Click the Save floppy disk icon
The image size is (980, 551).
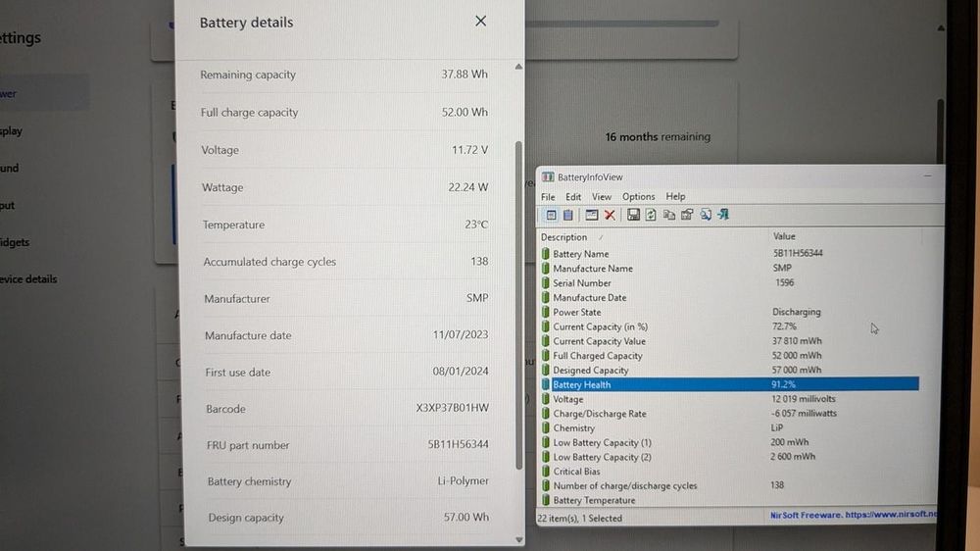pyautogui.click(x=633, y=215)
